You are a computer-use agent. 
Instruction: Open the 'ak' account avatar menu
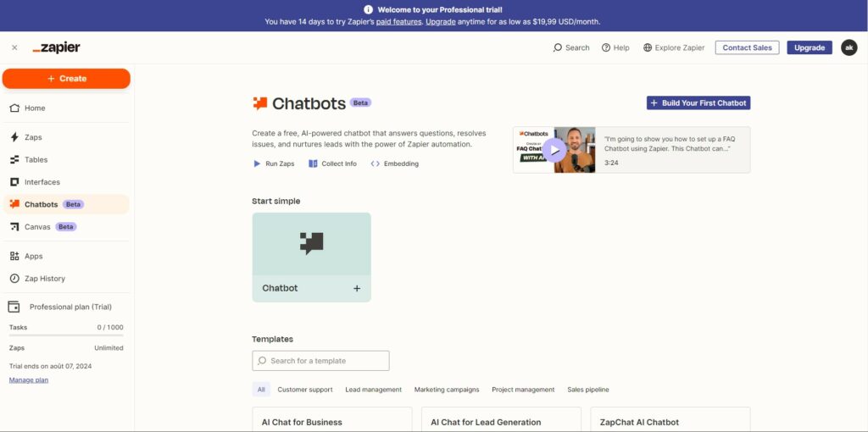(x=849, y=47)
